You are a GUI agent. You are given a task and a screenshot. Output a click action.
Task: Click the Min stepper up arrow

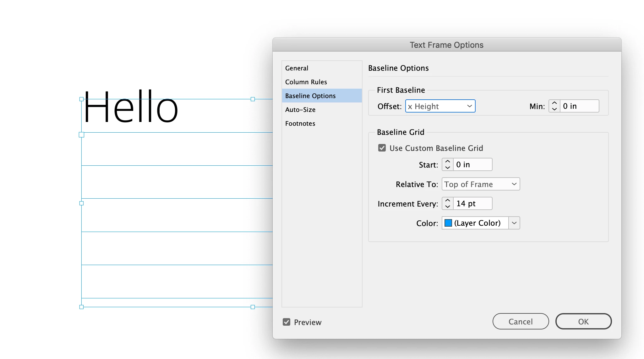(x=554, y=103)
